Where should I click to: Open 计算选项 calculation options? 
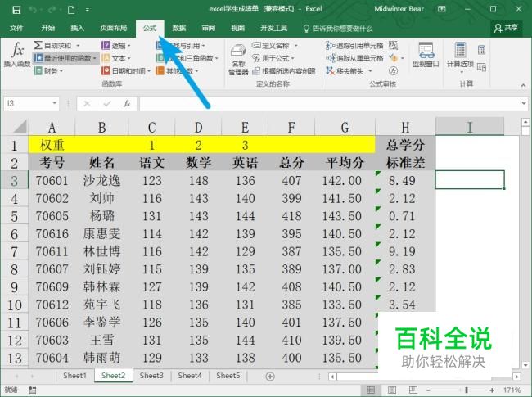pos(460,58)
